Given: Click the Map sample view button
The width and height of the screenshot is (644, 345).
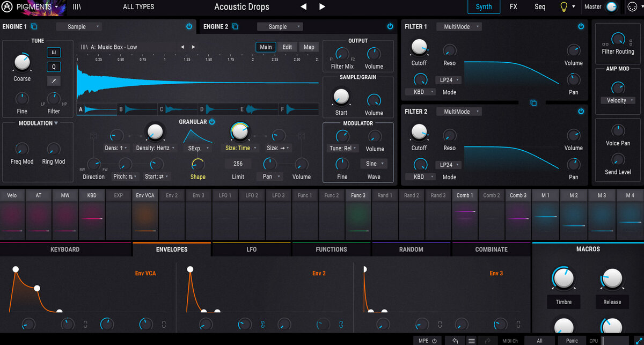Looking at the screenshot, I should tap(309, 47).
